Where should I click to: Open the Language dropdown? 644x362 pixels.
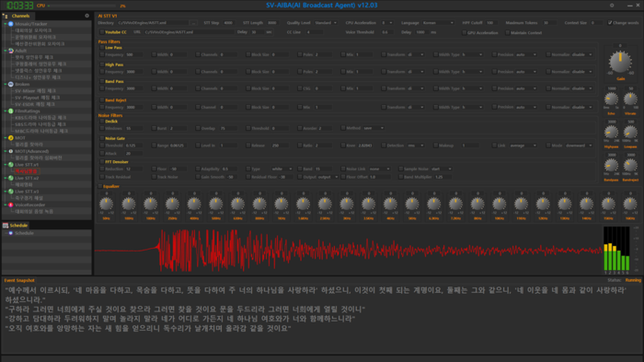coord(437,23)
